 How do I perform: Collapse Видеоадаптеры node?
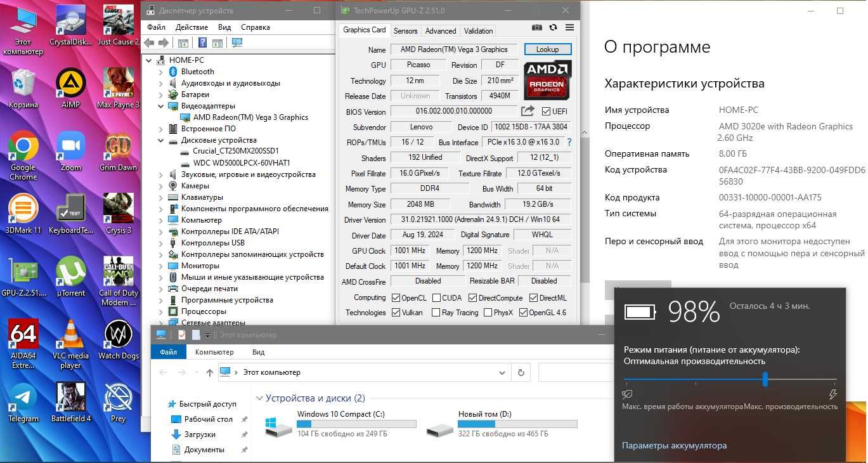pyautogui.click(x=161, y=106)
